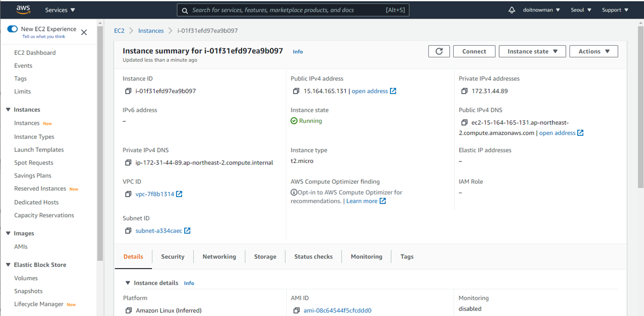Click Info link beside Instance details

(189, 283)
